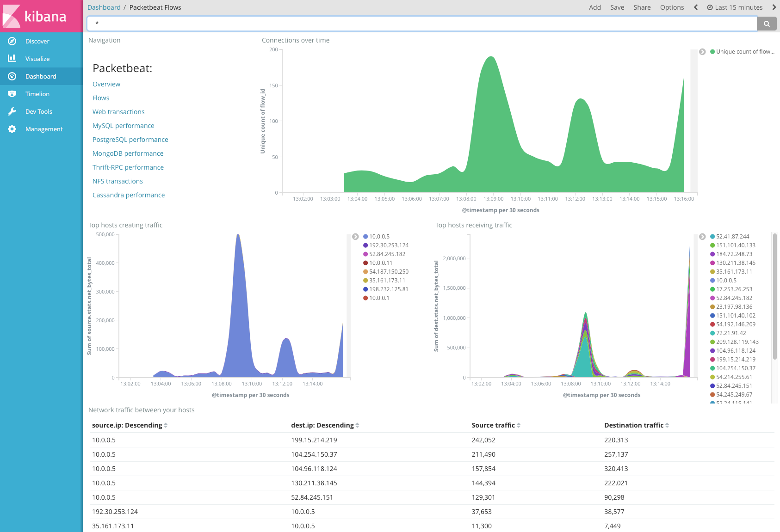Collapse legend of Top hosts creating traffic
Viewport: 780px width, 532px height.
355,237
